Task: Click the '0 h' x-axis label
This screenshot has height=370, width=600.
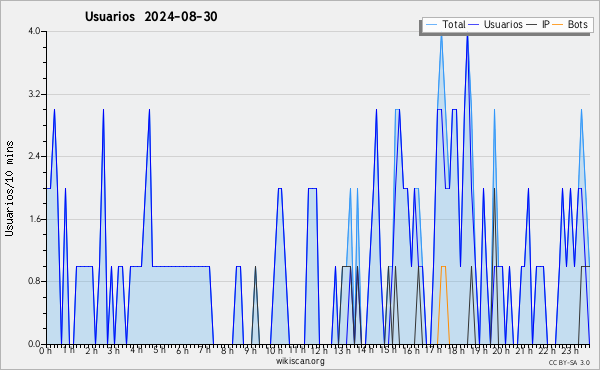Action: 45,351
